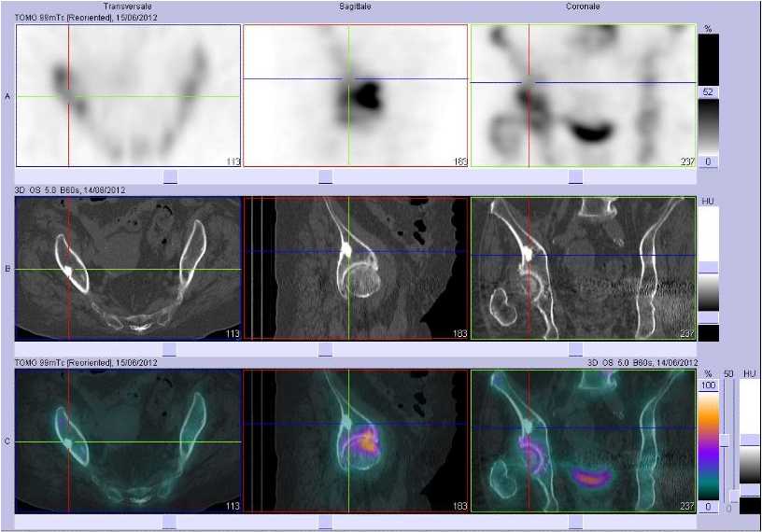Click the orange-purple fusion color bar
The height and width of the screenshot is (532, 762).
pos(708,446)
